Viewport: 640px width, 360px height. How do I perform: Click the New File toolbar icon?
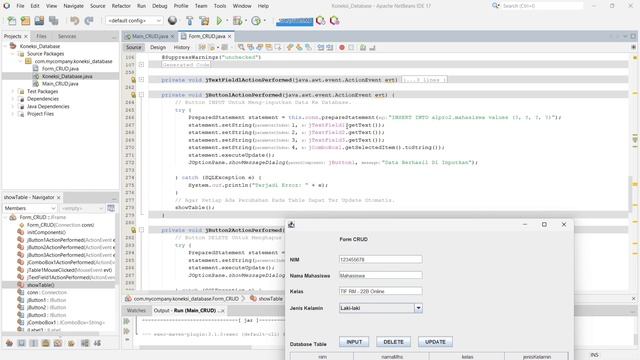click(x=12, y=21)
